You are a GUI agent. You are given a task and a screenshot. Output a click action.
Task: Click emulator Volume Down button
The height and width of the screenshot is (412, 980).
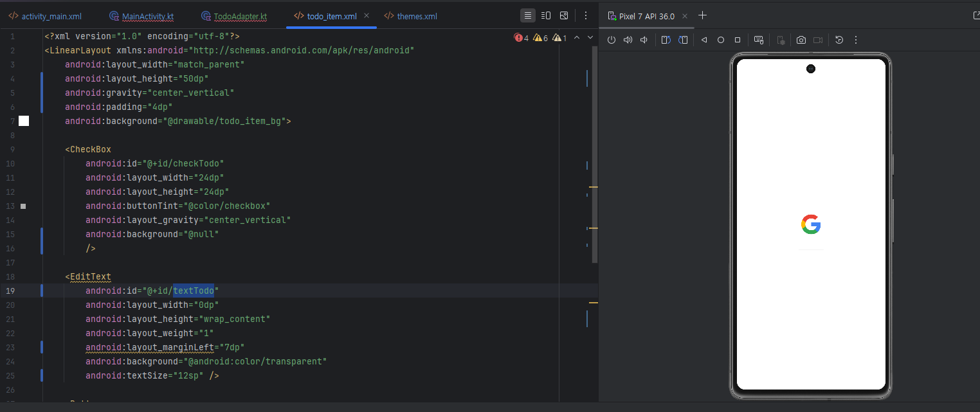pos(644,40)
